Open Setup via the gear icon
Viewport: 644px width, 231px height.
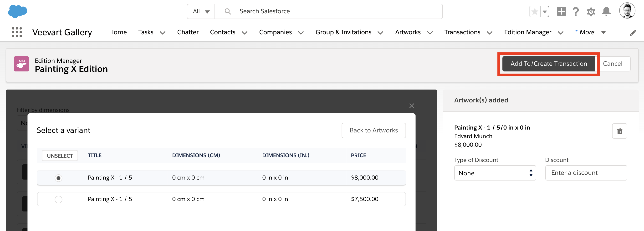click(x=591, y=11)
